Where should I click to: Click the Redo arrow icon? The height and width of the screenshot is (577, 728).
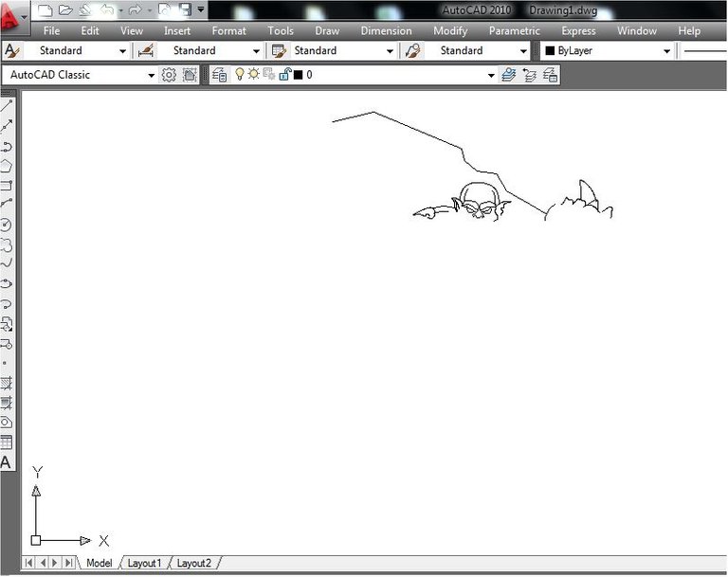(x=136, y=9)
